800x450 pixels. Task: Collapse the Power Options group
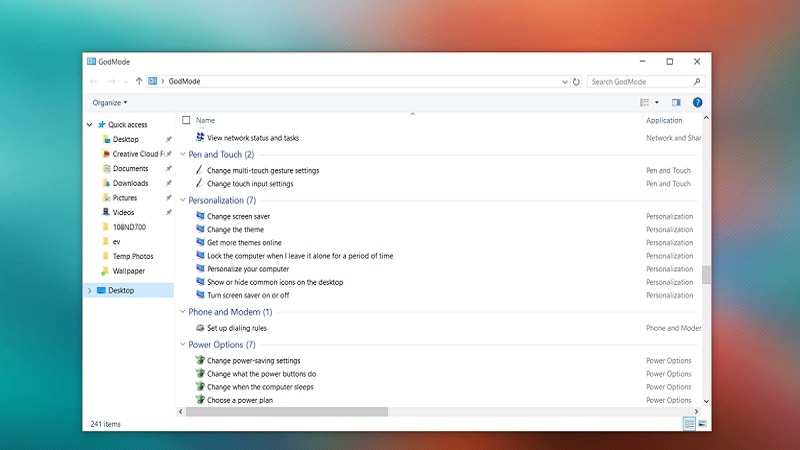(183, 344)
